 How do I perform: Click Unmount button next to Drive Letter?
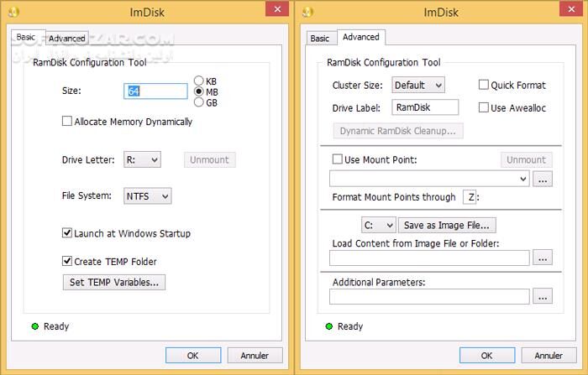point(209,159)
